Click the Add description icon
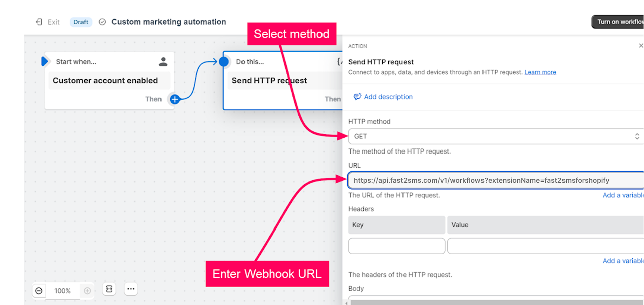This screenshot has height=305, width=644. [x=357, y=97]
